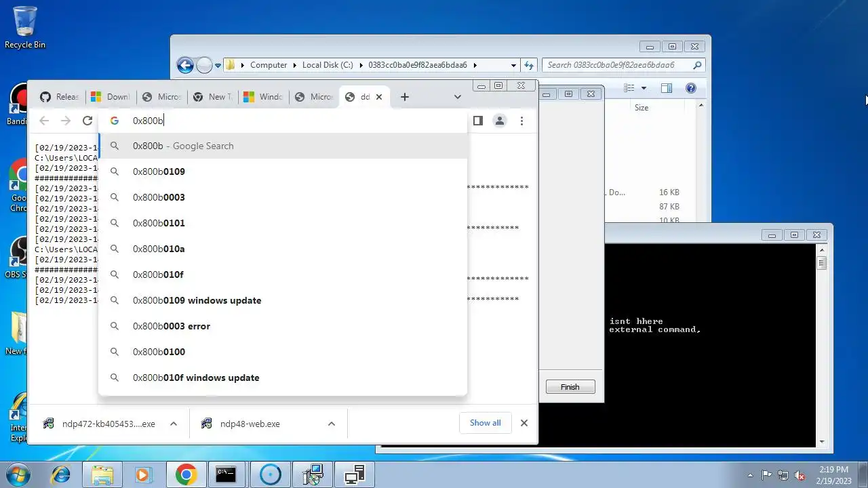Screen dimensions: 868x488
Task: Open Windows Media Player taskbar icon
Action: click(x=143, y=475)
